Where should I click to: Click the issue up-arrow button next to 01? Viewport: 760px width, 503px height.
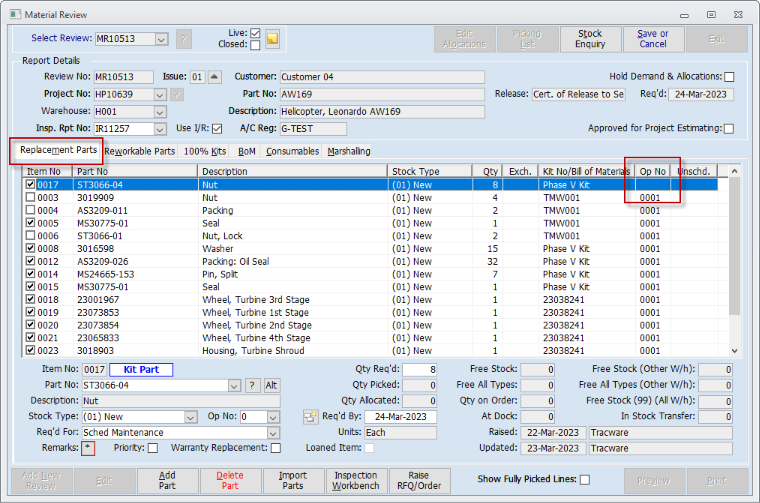215,77
